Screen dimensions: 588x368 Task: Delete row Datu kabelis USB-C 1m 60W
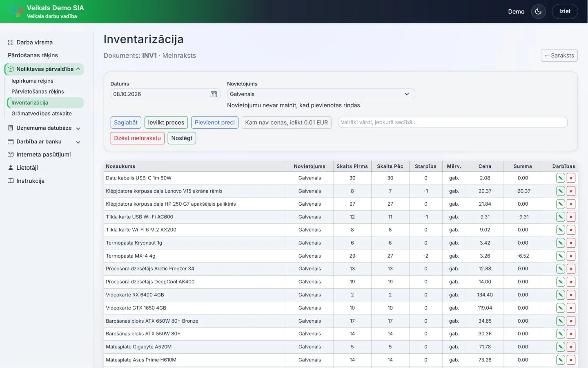[x=571, y=178]
